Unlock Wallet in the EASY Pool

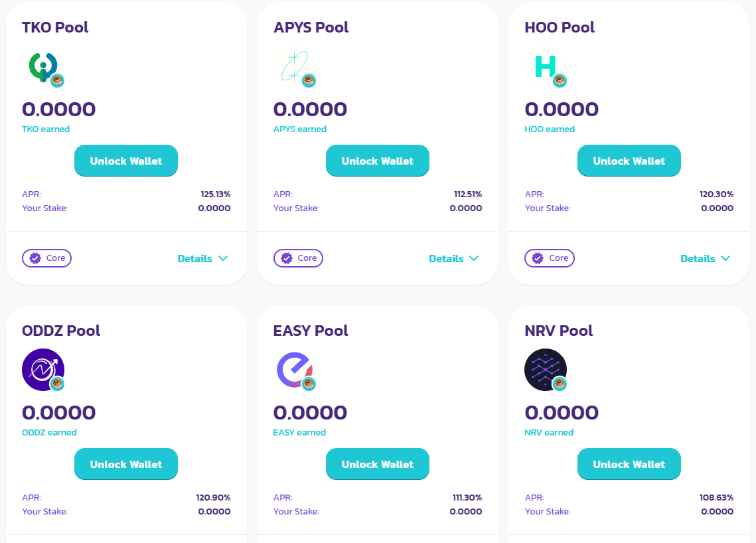coord(378,464)
